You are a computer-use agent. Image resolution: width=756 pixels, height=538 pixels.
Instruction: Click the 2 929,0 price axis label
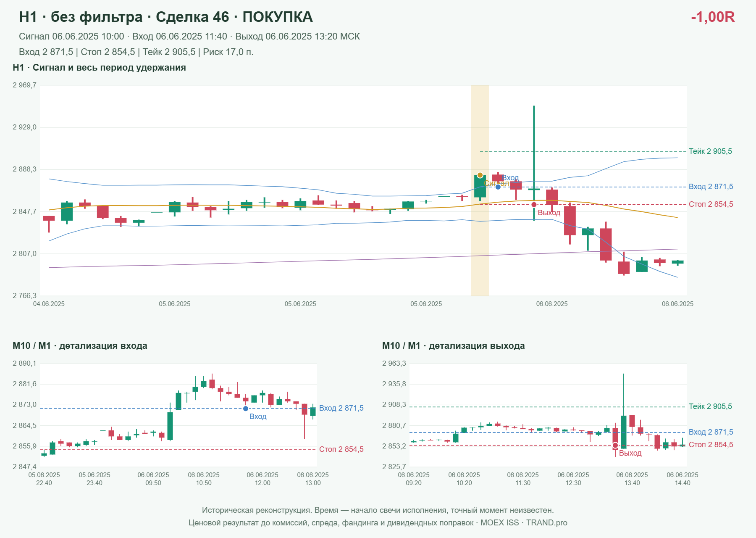pos(24,127)
